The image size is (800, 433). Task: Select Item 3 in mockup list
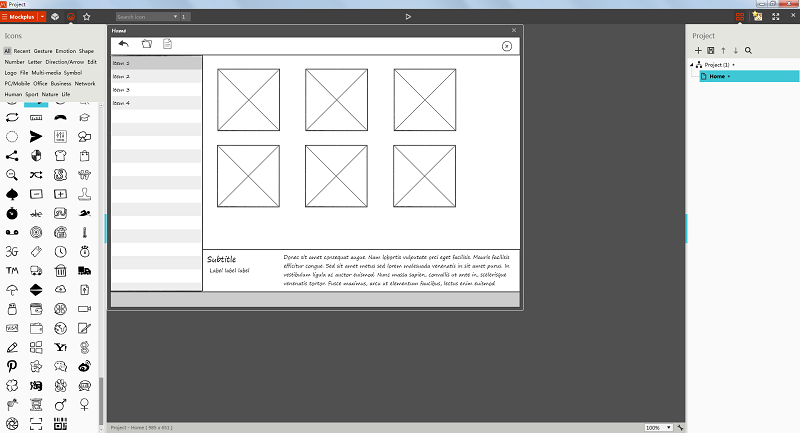coord(156,89)
